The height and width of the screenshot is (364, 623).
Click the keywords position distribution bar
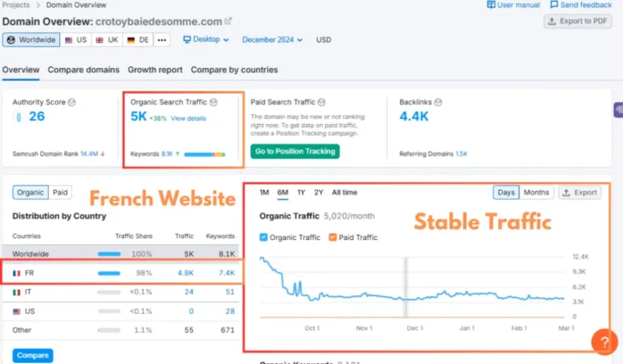pyautogui.click(x=204, y=154)
